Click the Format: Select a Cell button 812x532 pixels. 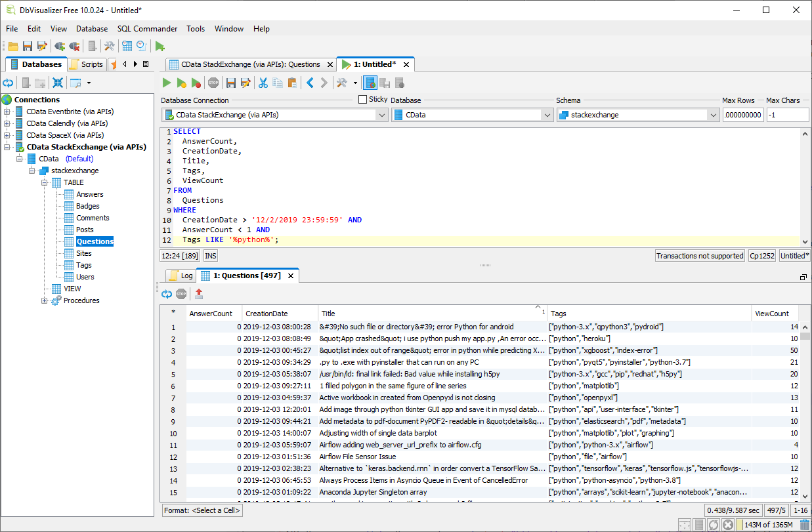tap(202, 510)
